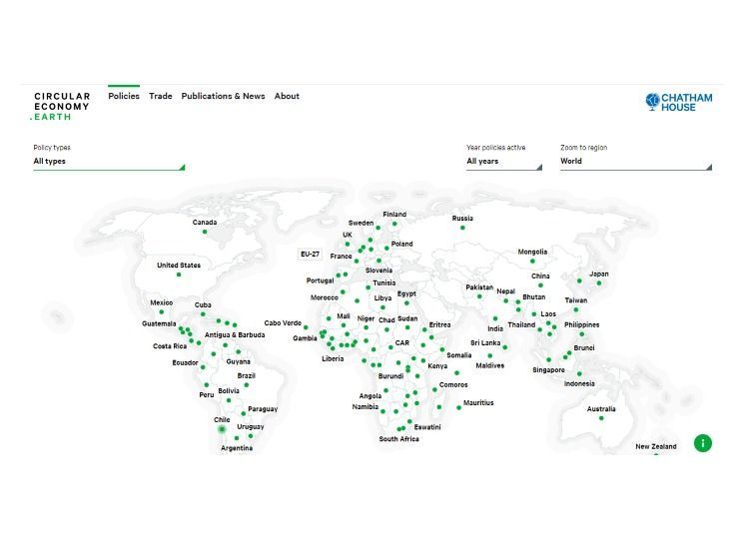Select the Brazil country label
This screenshot has width=748, height=560.
(246, 376)
